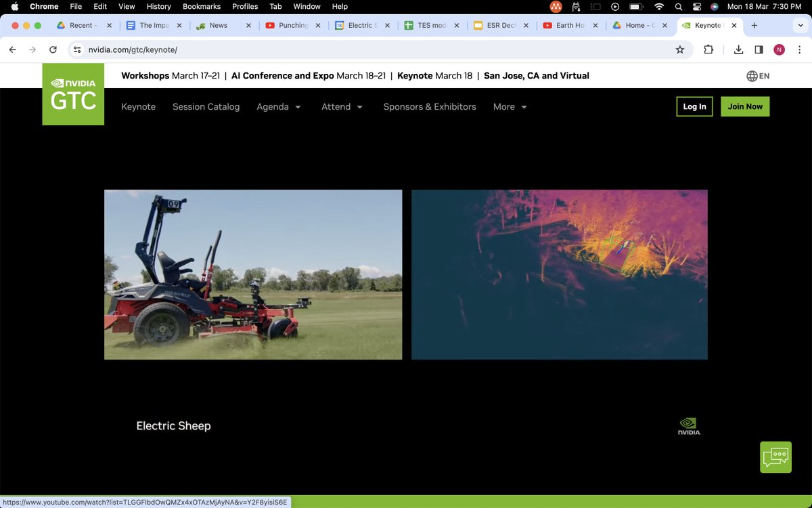This screenshot has height=508, width=812.
Task: Open the language selector globe icon
Action: point(753,76)
